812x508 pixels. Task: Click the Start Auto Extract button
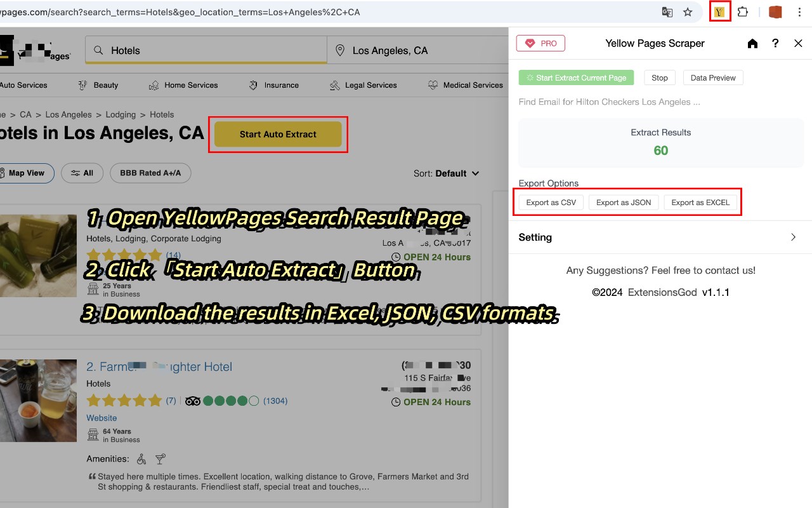[x=278, y=134]
